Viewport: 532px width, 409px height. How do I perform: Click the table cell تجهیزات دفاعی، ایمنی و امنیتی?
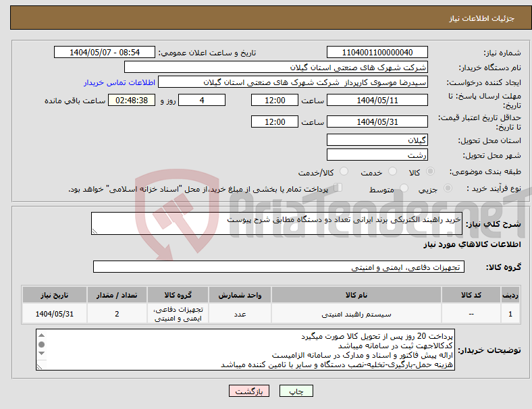[178, 314]
